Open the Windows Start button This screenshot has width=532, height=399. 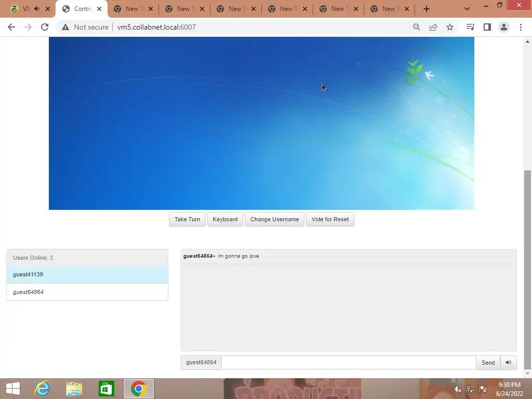pyautogui.click(x=13, y=389)
